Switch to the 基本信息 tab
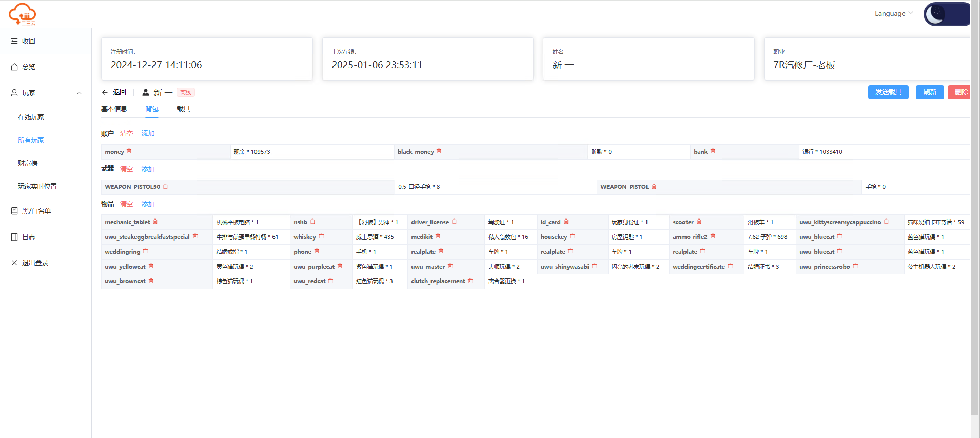Screen dimensions: 980x438 pyautogui.click(x=114, y=109)
